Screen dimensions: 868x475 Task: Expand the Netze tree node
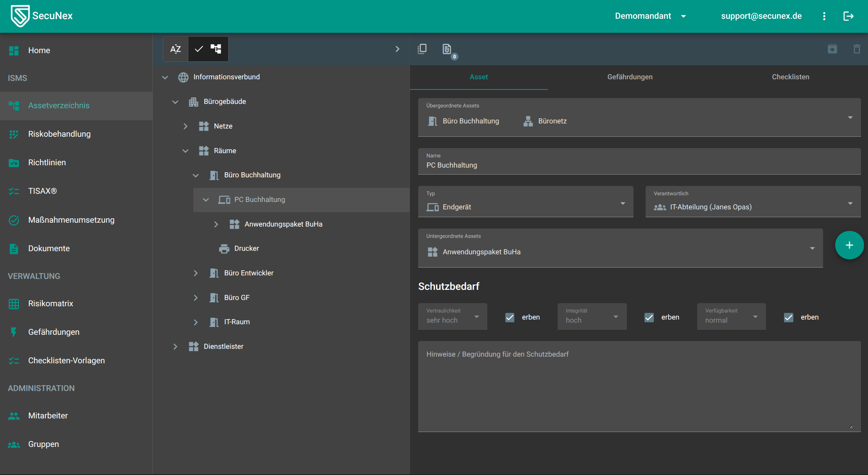pyautogui.click(x=185, y=126)
